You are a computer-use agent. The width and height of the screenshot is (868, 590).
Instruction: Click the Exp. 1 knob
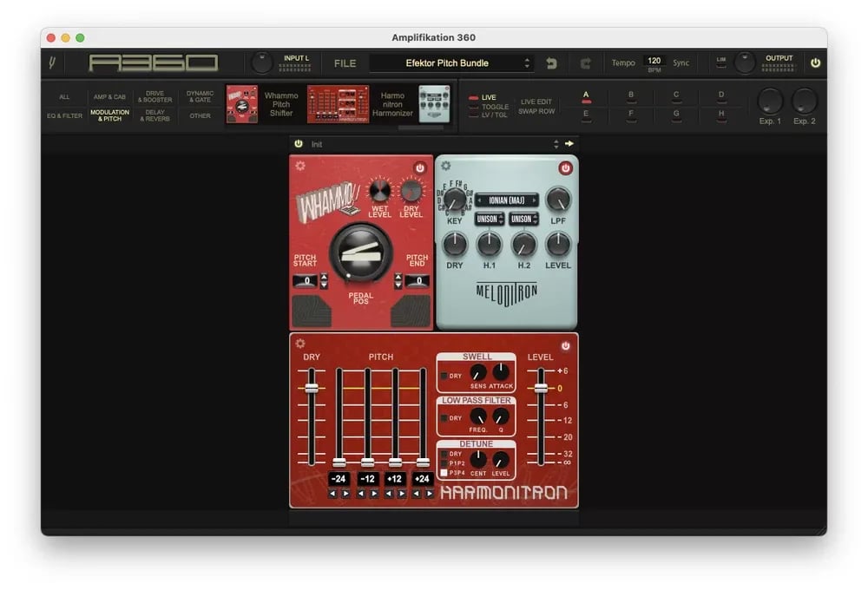tap(770, 102)
